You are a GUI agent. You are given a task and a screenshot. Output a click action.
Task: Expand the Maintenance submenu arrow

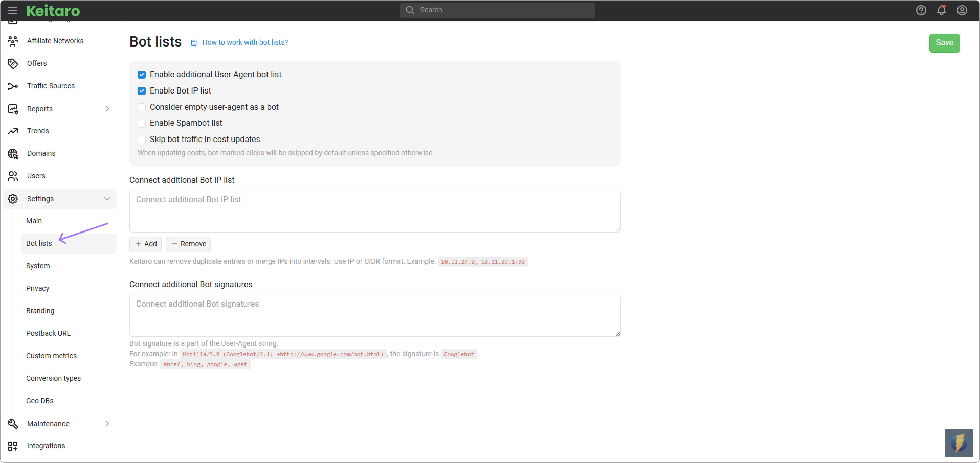click(x=107, y=424)
